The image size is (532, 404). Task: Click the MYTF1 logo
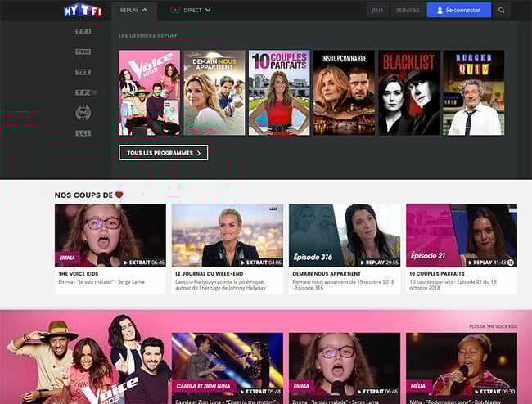point(83,11)
